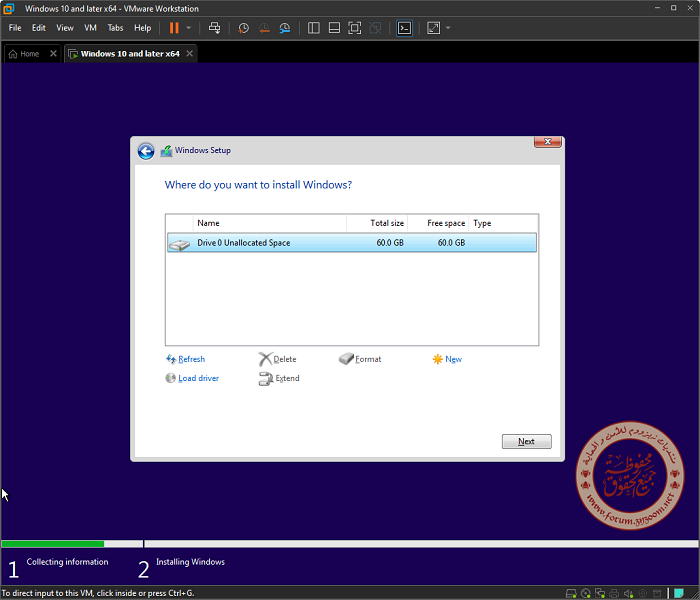This screenshot has width=700, height=600.
Task: Refresh the drive list
Action: pyautogui.click(x=185, y=359)
